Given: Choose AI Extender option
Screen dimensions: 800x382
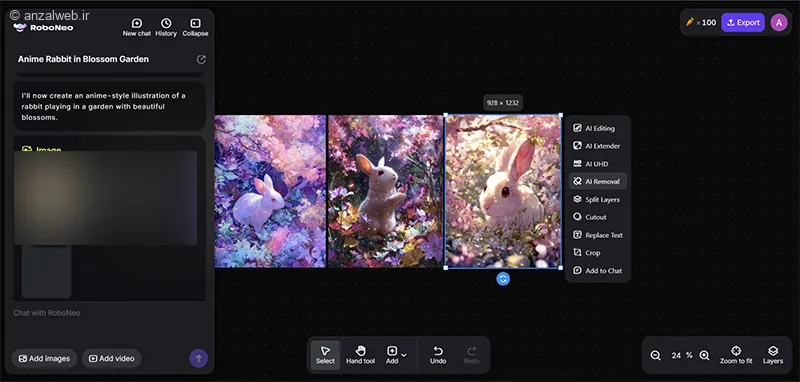Looking at the screenshot, I should [x=597, y=146].
